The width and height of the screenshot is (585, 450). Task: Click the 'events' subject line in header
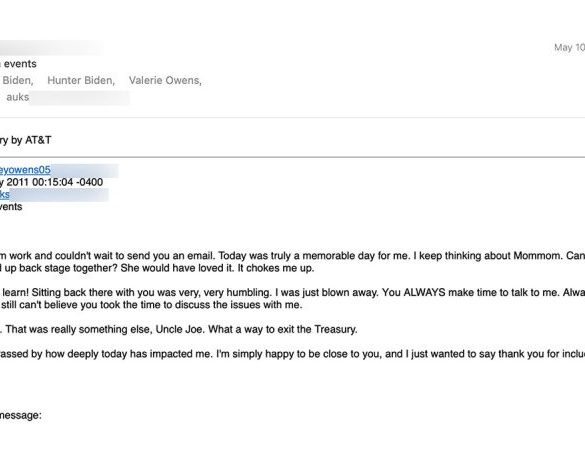point(20,64)
